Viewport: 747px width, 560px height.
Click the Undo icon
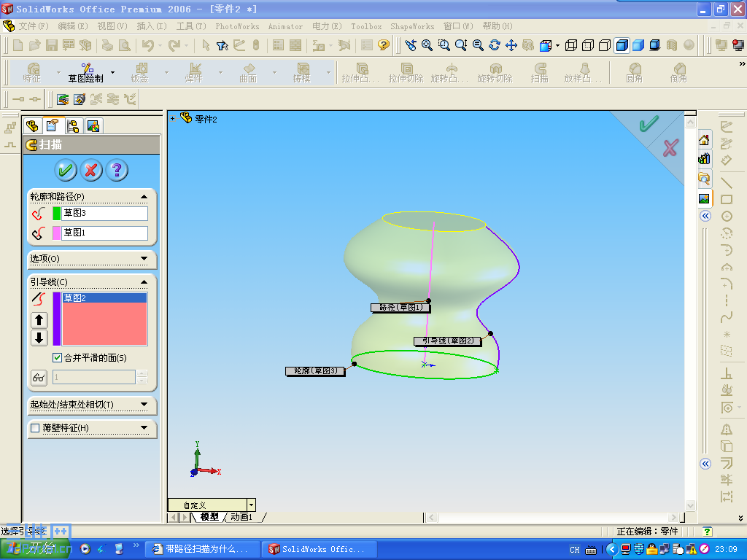tap(147, 45)
